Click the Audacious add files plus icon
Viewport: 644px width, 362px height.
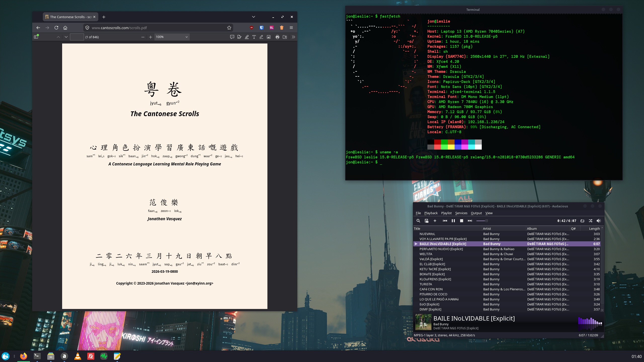click(x=435, y=221)
